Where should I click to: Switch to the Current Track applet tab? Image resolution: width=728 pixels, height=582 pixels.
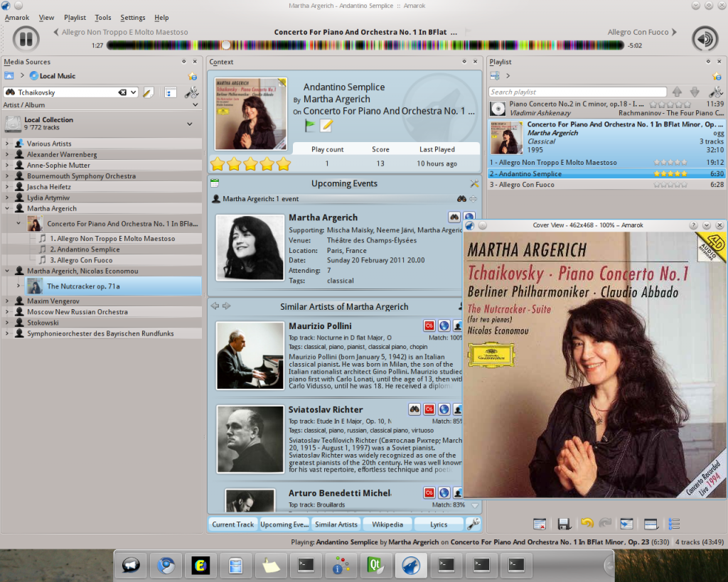(x=233, y=524)
